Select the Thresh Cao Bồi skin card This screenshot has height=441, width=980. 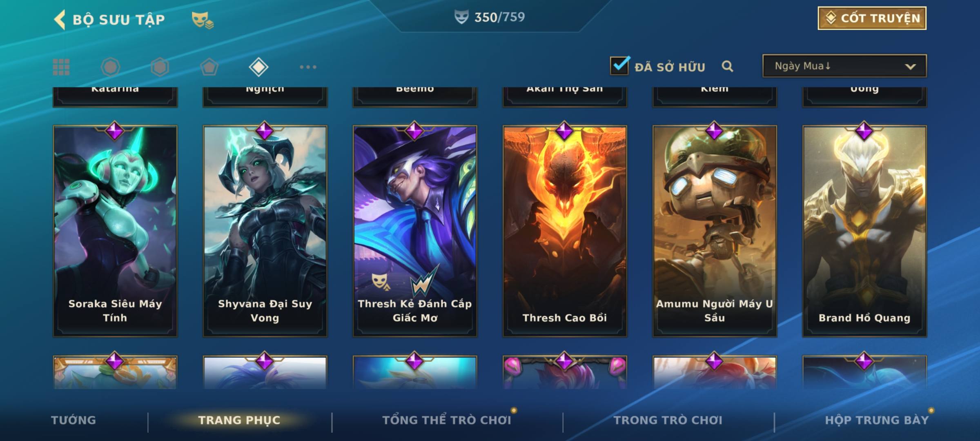[x=565, y=231]
